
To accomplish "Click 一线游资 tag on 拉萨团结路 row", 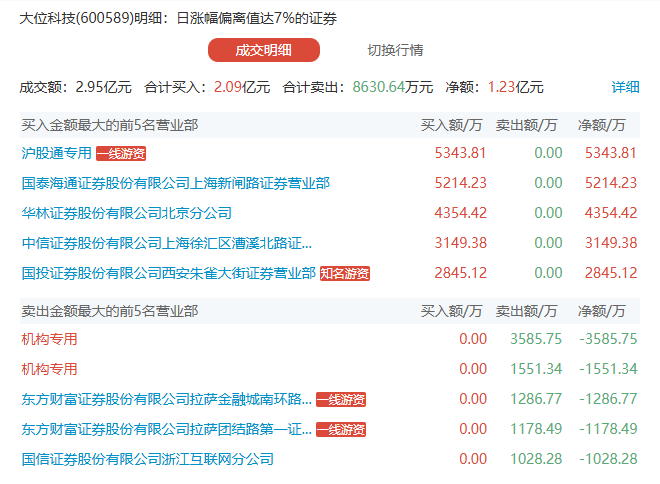I will pyautogui.click(x=341, y=430).
